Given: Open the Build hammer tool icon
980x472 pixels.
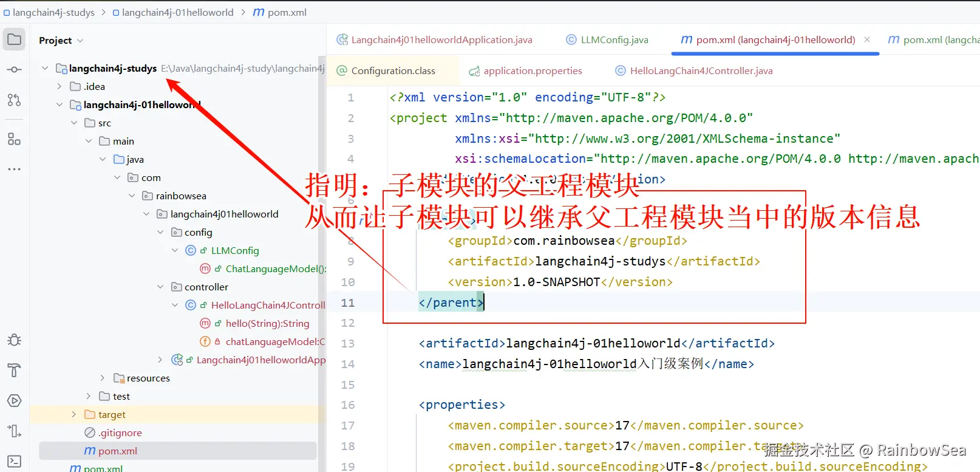Looking at the screenshot, I should coord(14,370).
